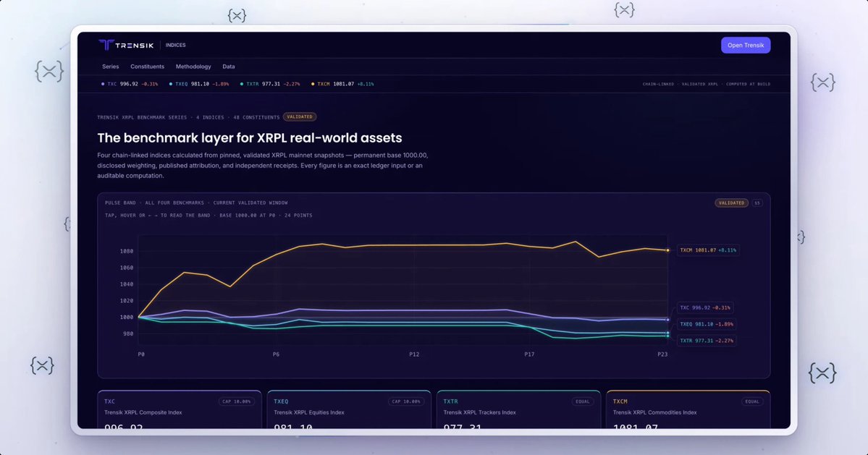Open the Trensik XRPL Trackers Index card
868x455 pixels.
tap(518, 409)
